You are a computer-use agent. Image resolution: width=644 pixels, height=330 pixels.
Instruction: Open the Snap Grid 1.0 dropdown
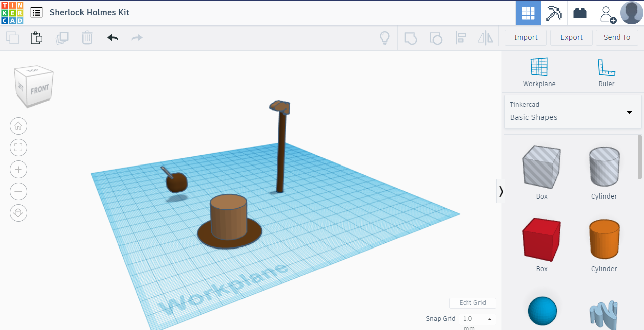(x=477, y=319)
